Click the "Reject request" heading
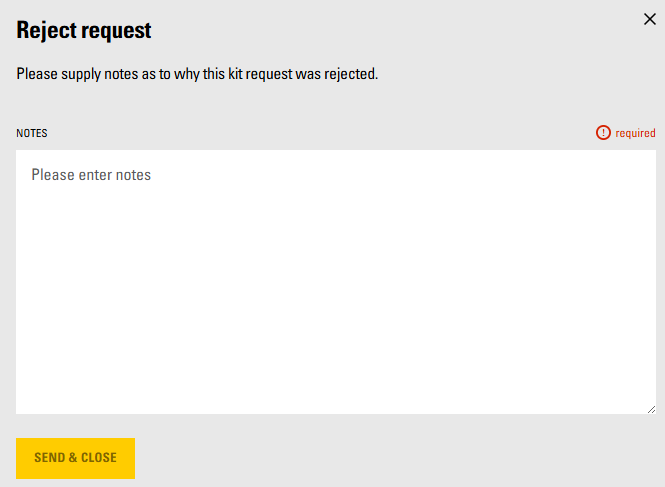Image resolution: width=665 pixels, height=487 pixels. coord(84,31)
